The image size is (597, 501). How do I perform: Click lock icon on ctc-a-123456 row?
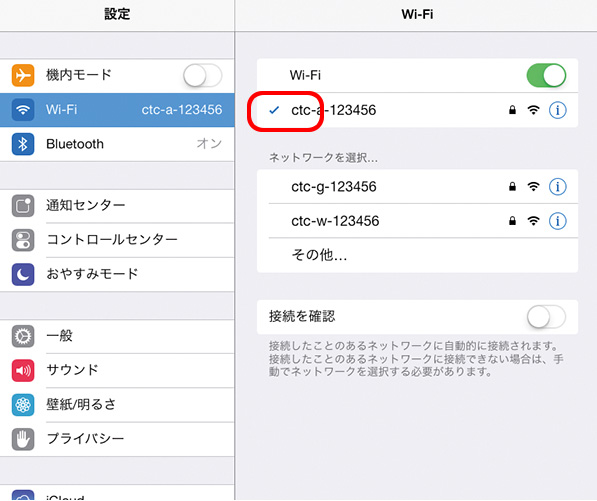pyautogui.click(x=512, y=110)
